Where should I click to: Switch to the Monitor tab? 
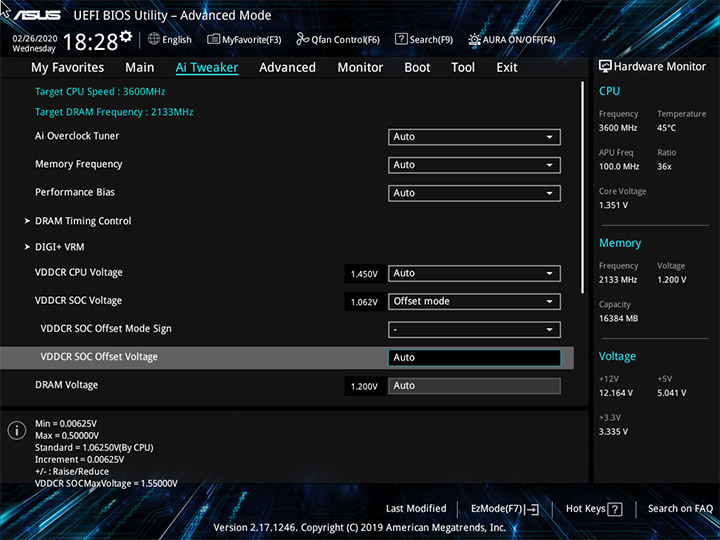(x=360, y=68)
